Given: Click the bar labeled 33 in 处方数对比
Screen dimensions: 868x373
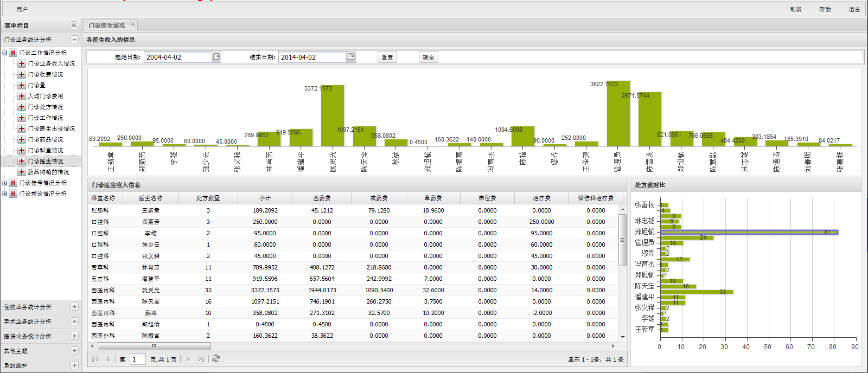Looking at the screenshot, I should pyautogui.click(x=697, y=292).
